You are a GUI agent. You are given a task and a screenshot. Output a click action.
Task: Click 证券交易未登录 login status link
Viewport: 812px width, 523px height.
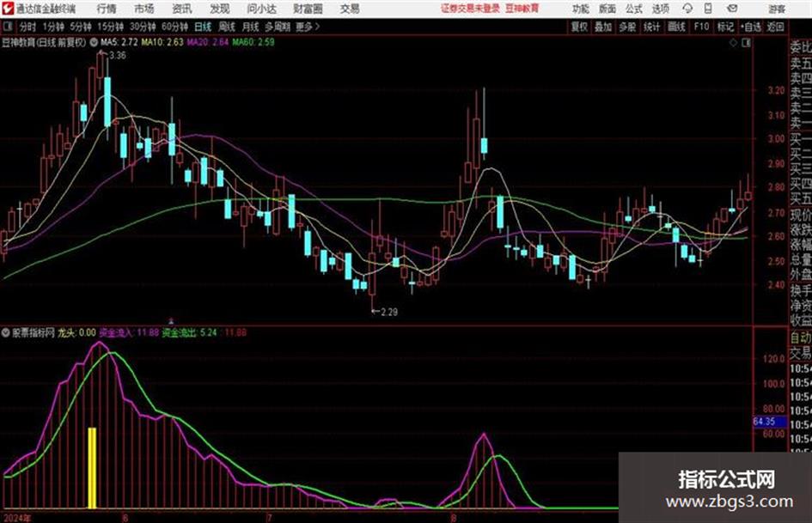click(x=470, y=9)
